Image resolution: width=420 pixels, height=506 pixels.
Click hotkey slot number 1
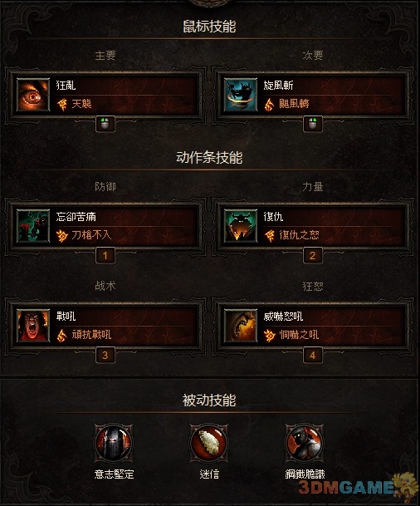105,256
